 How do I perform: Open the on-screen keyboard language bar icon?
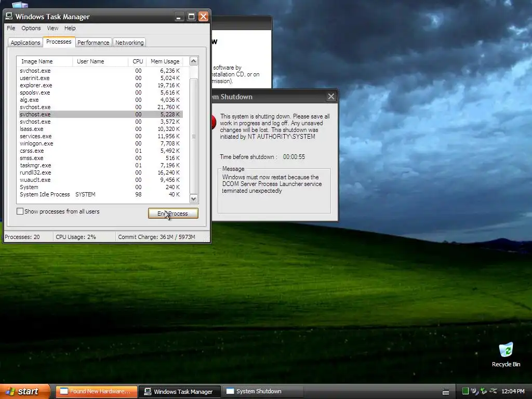[446, 392]
